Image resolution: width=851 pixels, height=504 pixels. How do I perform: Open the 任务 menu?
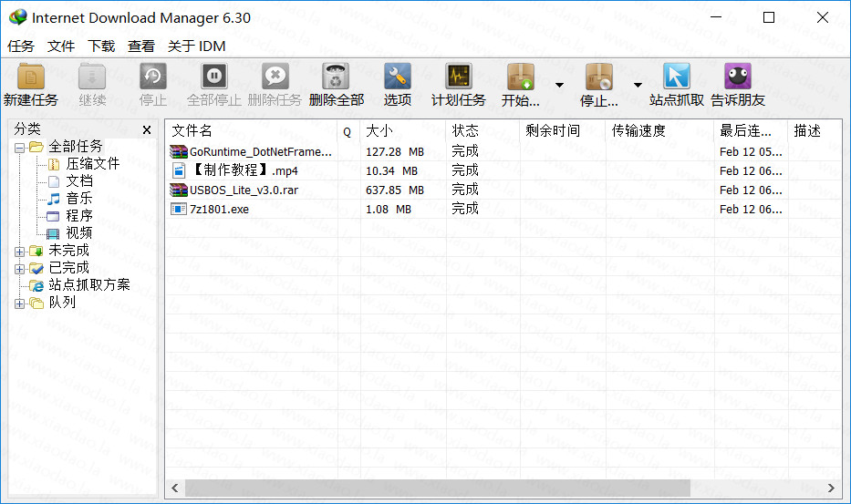point(21,46)
